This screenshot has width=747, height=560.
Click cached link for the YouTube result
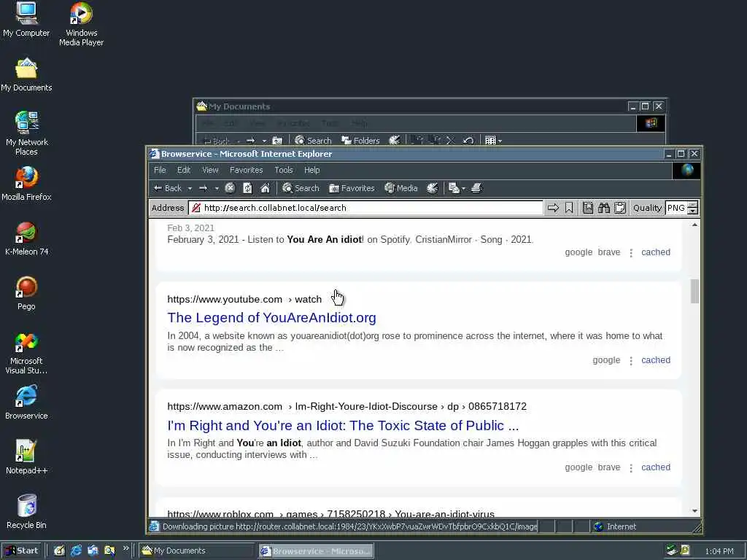656,360
